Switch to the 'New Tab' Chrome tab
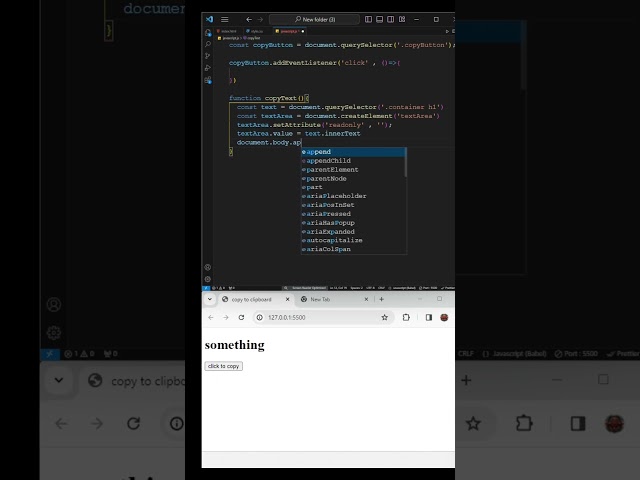This screenshot has width=640, height=480. coord(334,299)
